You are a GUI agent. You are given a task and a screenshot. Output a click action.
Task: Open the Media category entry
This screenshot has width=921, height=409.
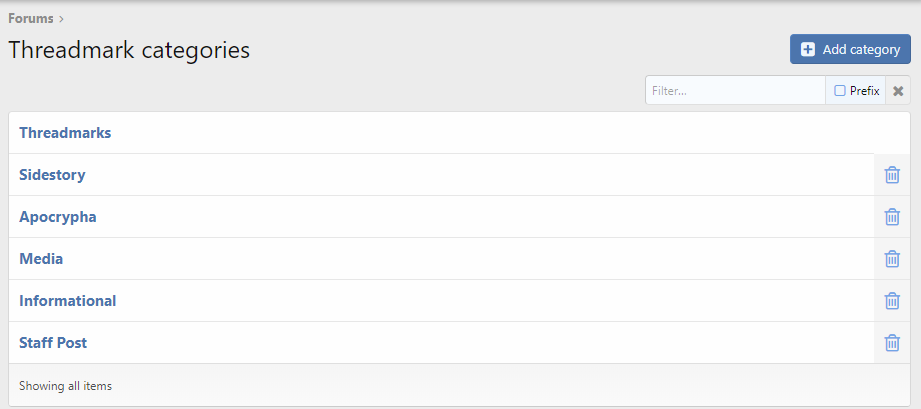pos(41,259)
